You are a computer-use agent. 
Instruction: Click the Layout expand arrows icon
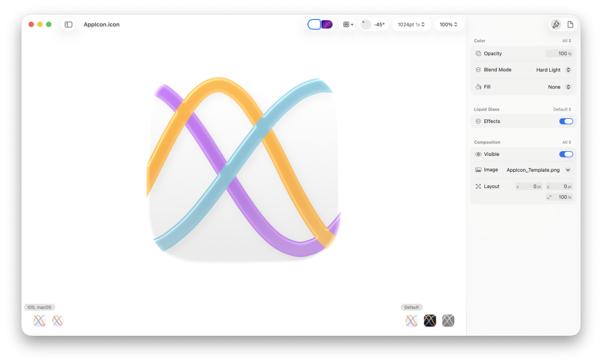[x=479, y=186]
